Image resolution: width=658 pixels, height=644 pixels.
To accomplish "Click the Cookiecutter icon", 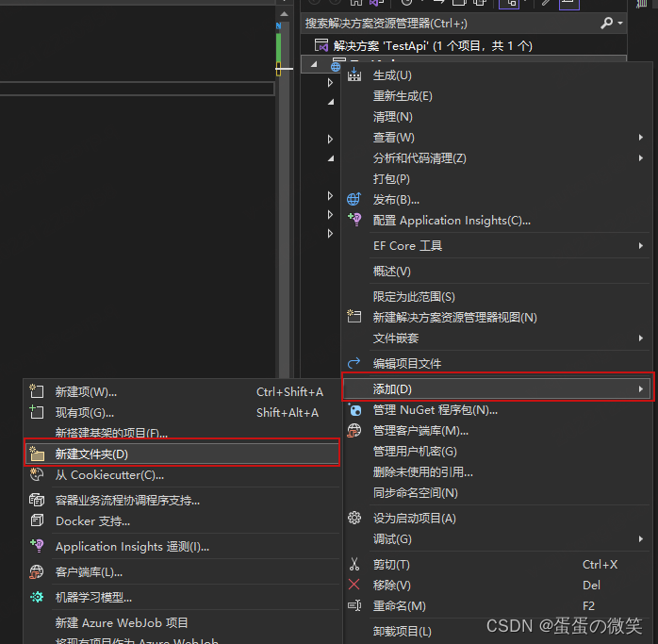I will point(37,474).
